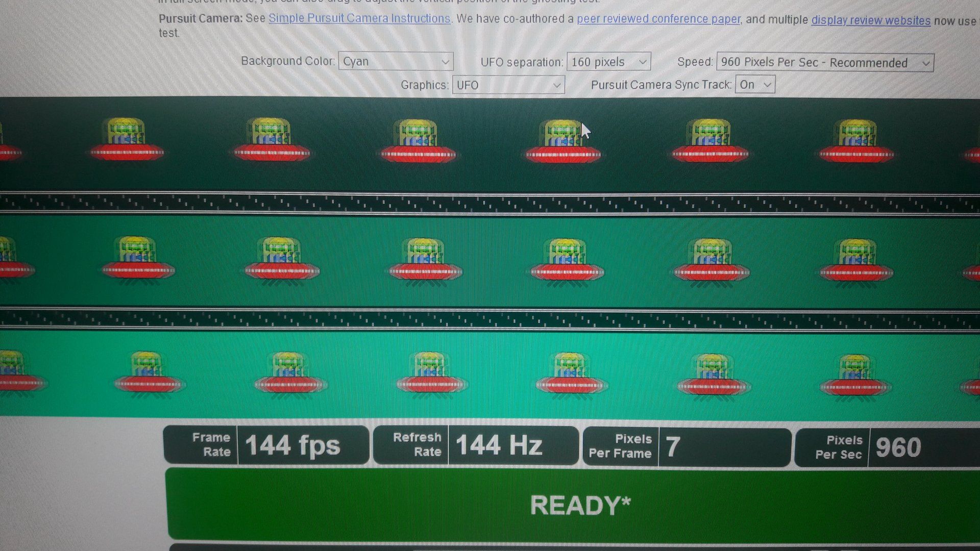Click the green READY status banner
Screen dimensions: 980x551
click(x=580, y=505)
